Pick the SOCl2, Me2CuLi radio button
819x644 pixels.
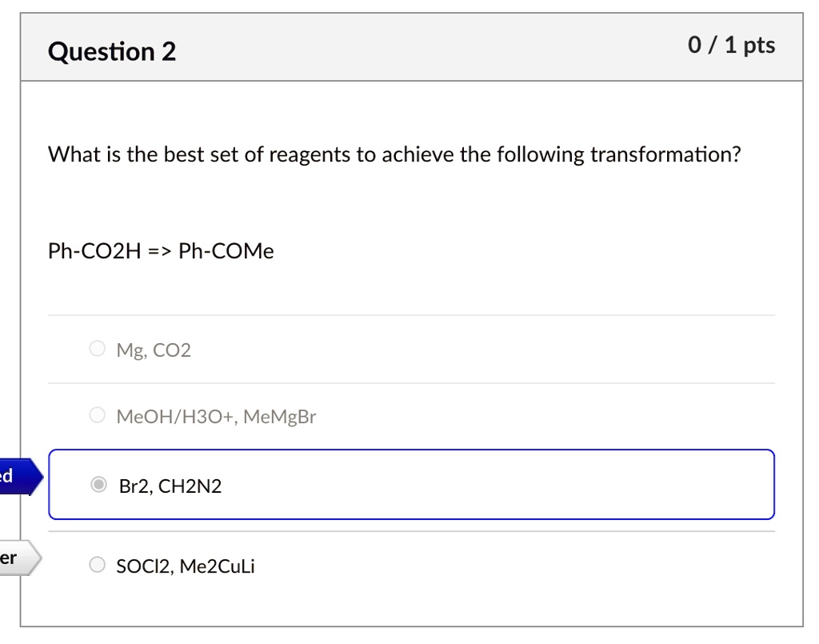pos(97,566)
